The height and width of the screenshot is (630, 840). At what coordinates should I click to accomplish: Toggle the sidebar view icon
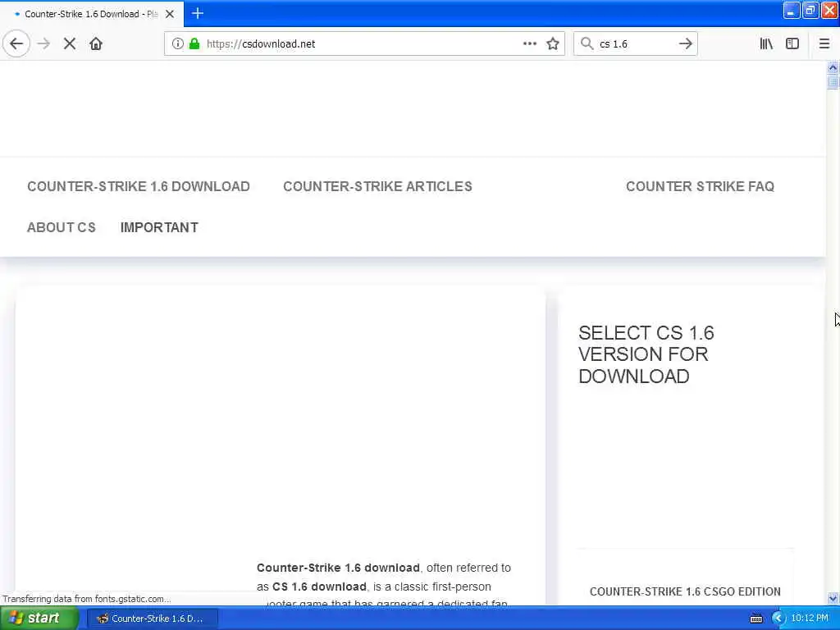[792, 44]
